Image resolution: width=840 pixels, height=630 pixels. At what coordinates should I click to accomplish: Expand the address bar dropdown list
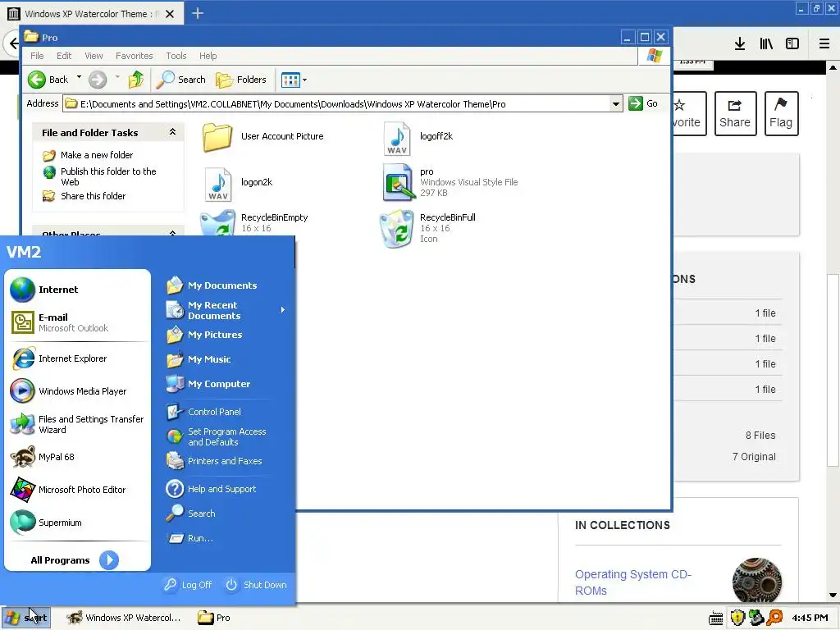(615, 104)
